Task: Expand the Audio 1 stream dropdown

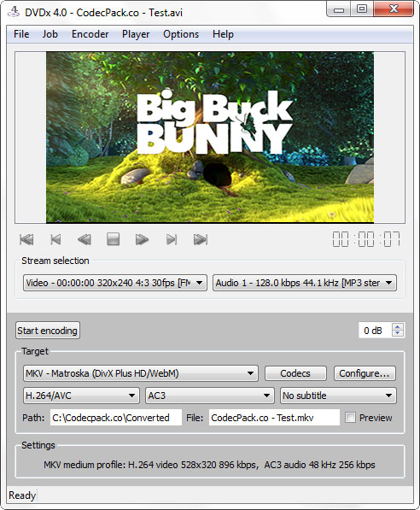Action: coord(305,283)
